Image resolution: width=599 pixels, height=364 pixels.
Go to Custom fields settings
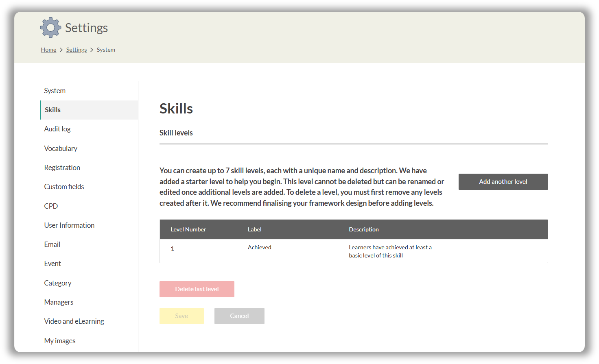(64, 187)
